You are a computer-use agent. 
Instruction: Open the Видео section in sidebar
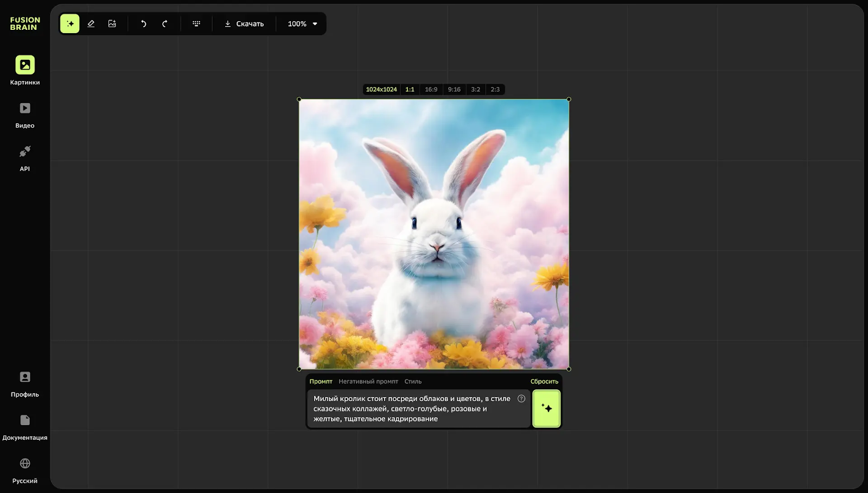(25, 115)
